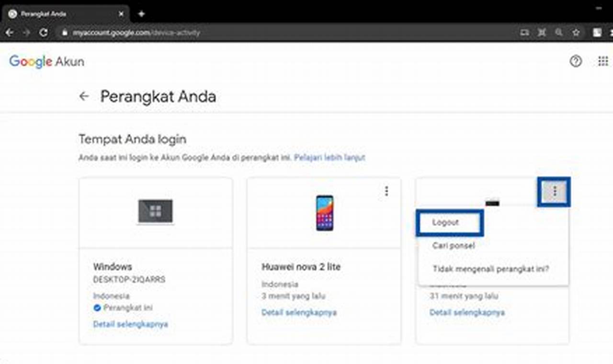Click the cast icon in the address bar
Screen dimensions: 613x364
pos(525,33)
